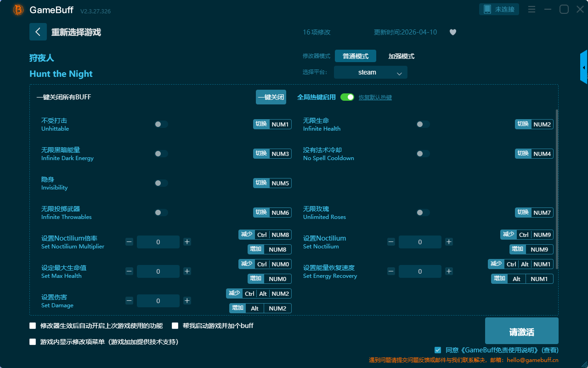Viewport: 588px width, 368px height.
Task: Click minus icon for Set Energy Recovery
Action: pyautogui.click(x=391, y=271)
